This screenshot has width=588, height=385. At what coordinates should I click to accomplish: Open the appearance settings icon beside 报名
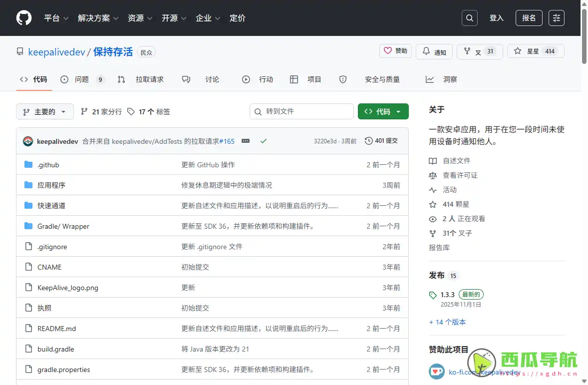coord(556,17)
